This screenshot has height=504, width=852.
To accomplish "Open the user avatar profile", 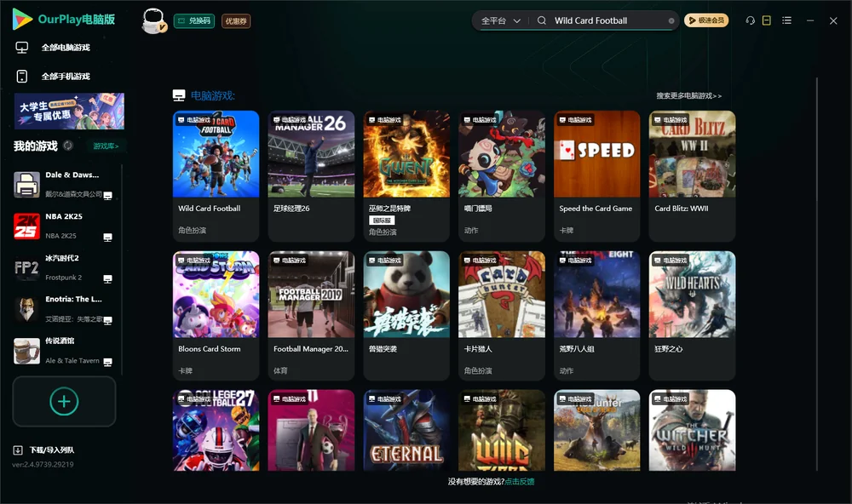I will (x=153, y=20).
